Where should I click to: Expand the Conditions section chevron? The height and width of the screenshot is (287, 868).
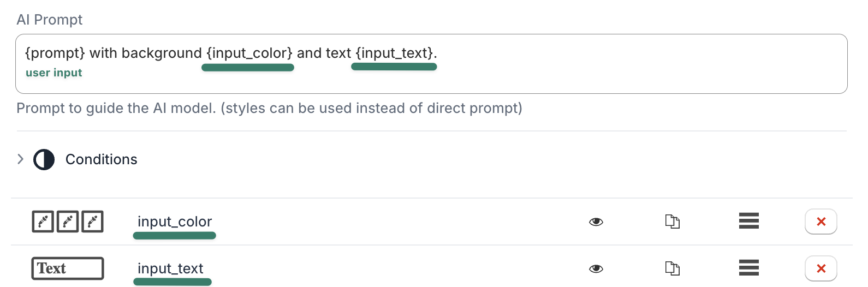[x=21, y=159]
